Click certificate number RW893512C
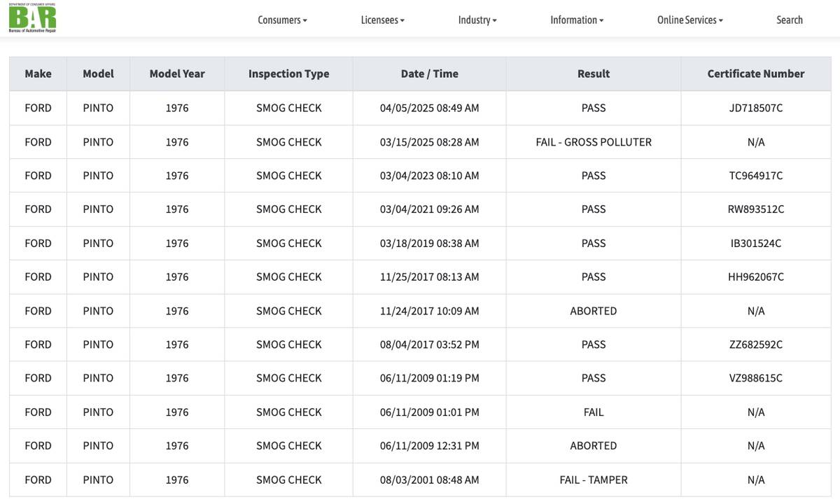The width and height of the screenshot is (840, 504). (755, 209)
